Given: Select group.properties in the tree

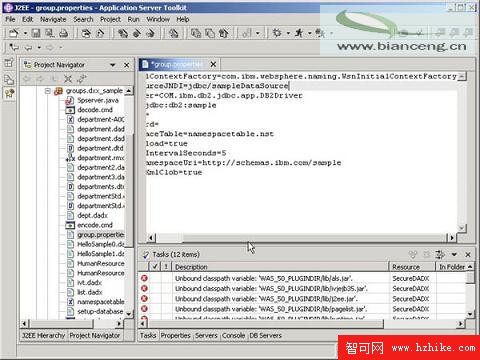Looking at the screenshot, I should click(101, 235).
